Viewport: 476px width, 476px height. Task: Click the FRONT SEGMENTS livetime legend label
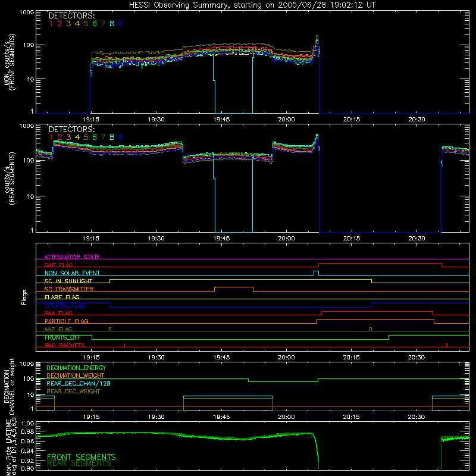pos(82,457)
